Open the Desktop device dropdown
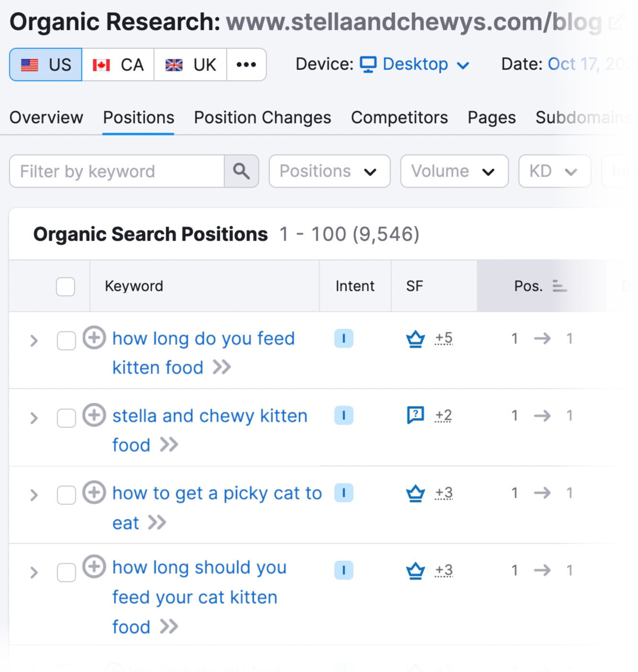 tap(415, 64)
